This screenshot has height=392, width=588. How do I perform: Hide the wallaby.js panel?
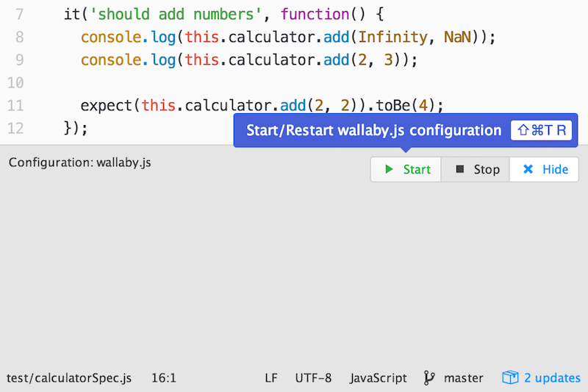coord(544,170)
